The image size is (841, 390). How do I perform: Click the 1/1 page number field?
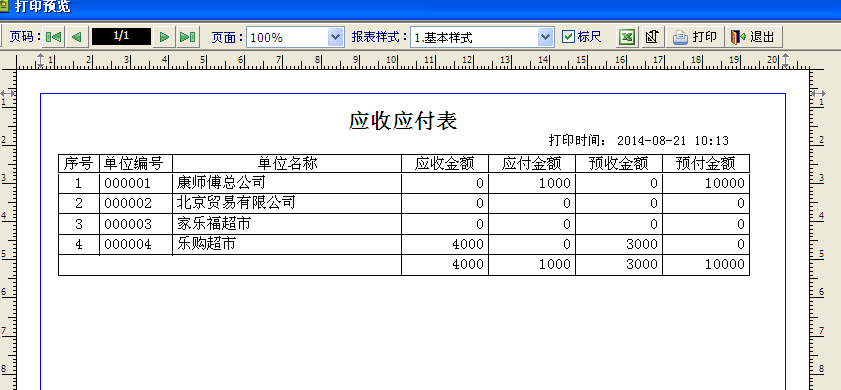[121, 36]
